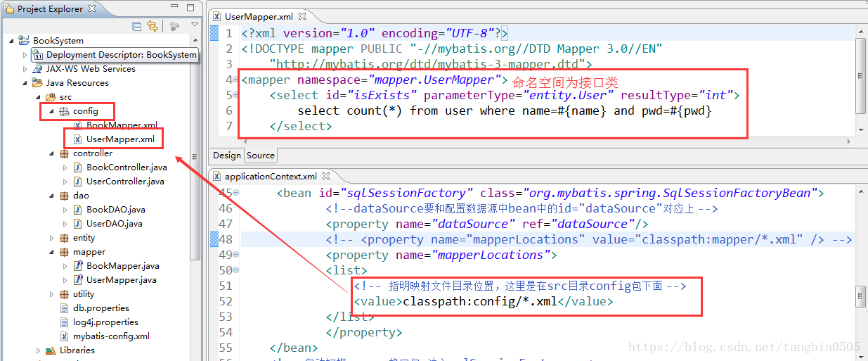Click the JAX-WS Web Services icon
The width and height of the screenshot is (868, 361).
[x=38, y=69]
